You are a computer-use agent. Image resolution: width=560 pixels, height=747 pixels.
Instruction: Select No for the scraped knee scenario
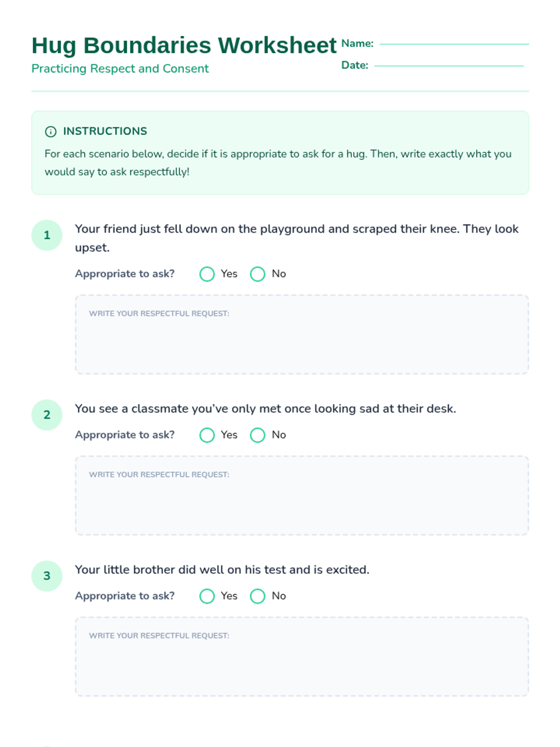[x=258, y=274]
